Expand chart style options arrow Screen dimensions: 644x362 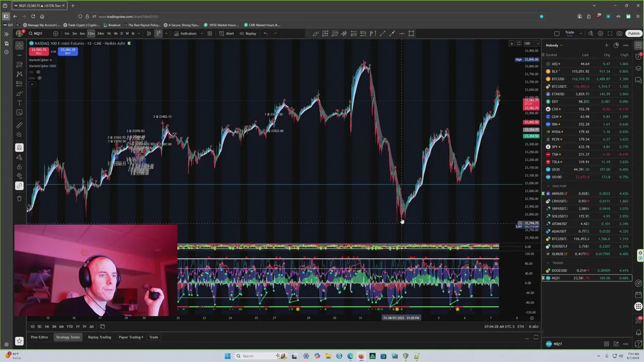point(166,34)
